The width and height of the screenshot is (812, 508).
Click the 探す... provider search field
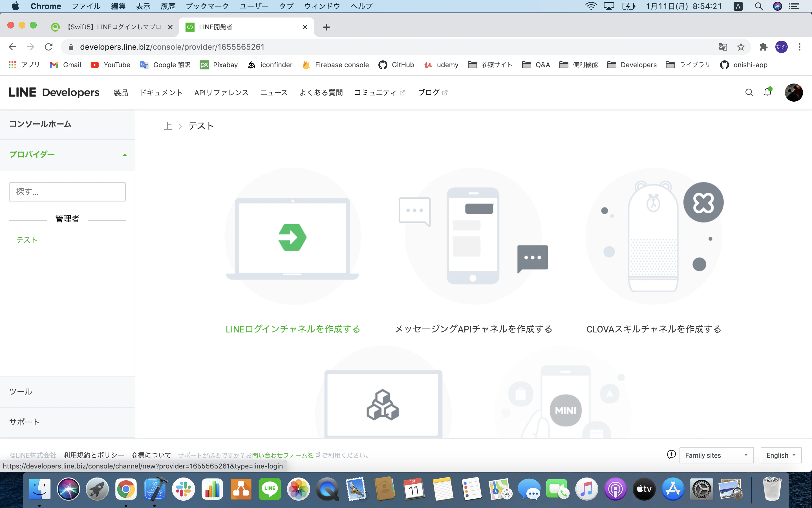67,192
